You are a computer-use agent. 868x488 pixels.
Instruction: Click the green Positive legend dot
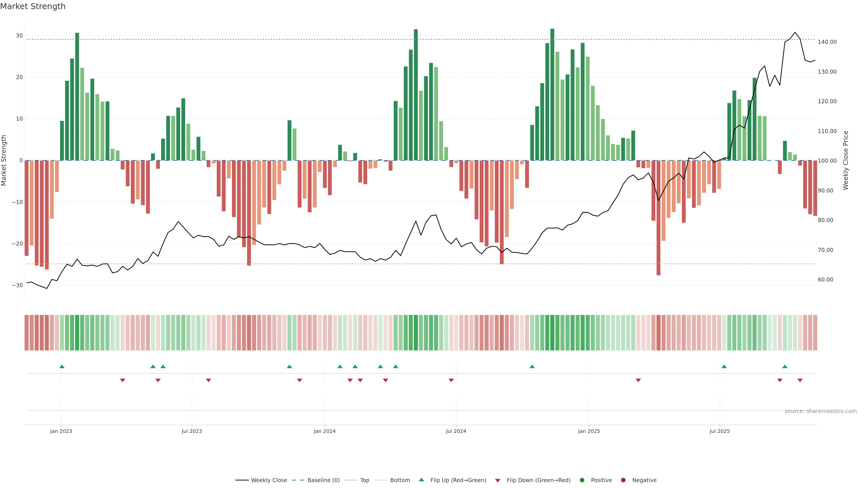582,480
